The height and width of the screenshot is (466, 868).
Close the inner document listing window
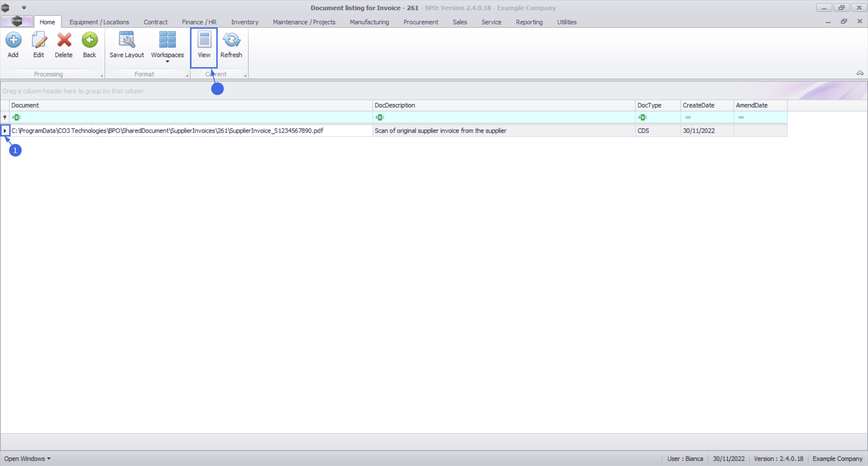859,22
